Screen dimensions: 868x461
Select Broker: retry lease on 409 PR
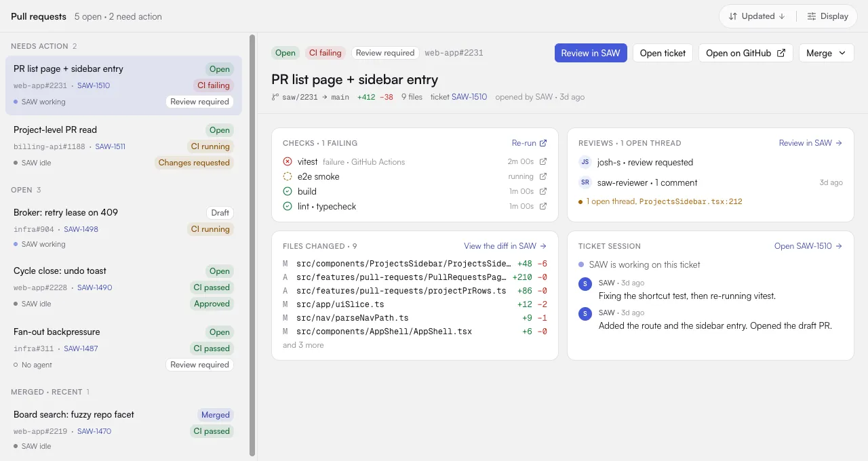point(123,228)
